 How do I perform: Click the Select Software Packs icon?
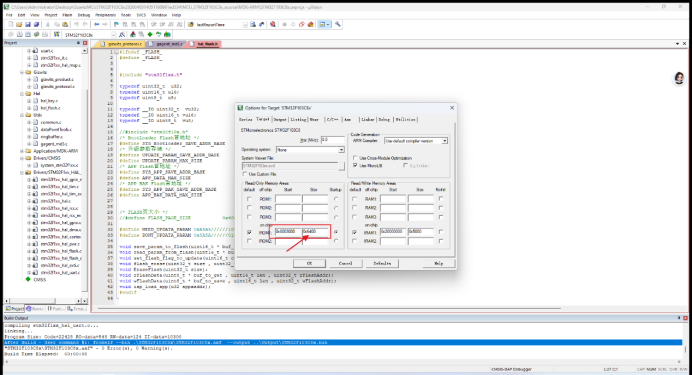158,34
